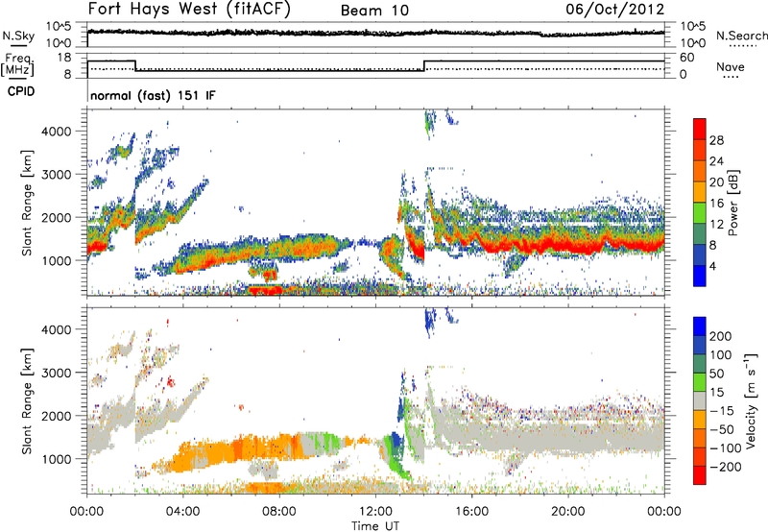Click the "16:00" time tick label
768x532 pixels.
coord(471,512)
